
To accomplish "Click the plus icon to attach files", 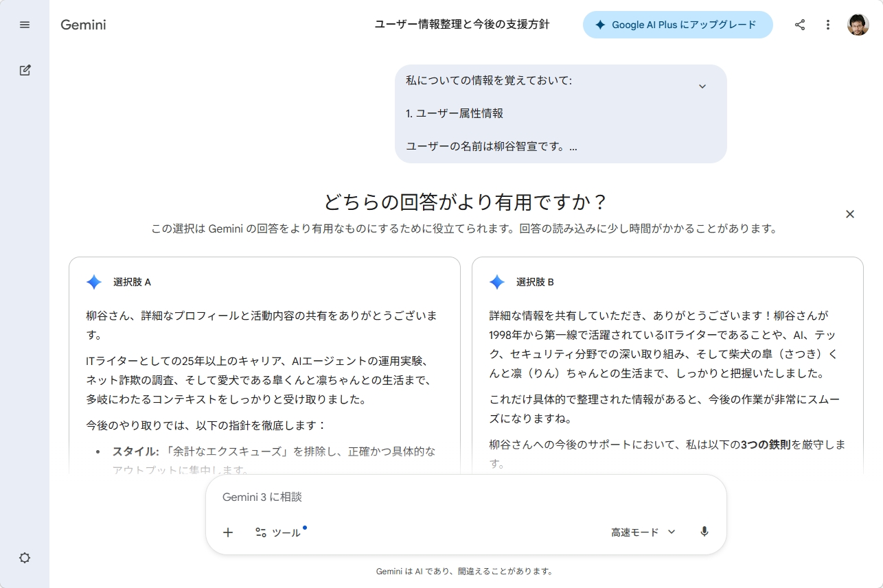I will point(228,532).
